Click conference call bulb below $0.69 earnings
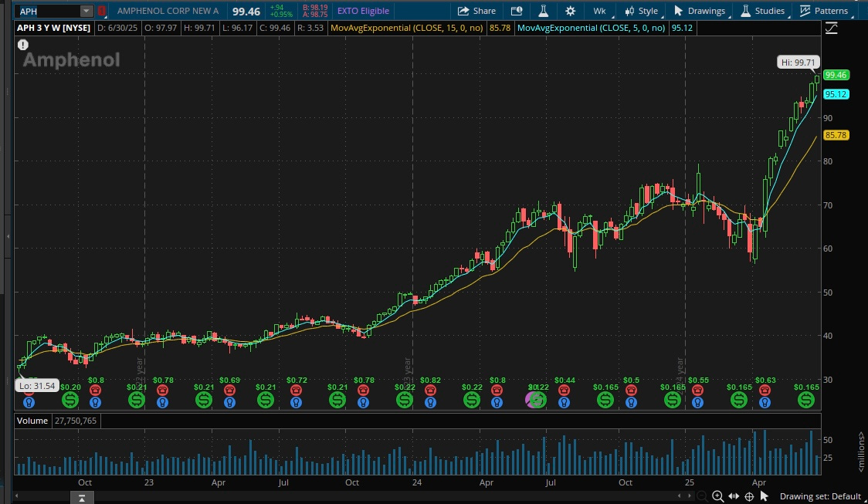868x504 pixels. click(229, 403)
